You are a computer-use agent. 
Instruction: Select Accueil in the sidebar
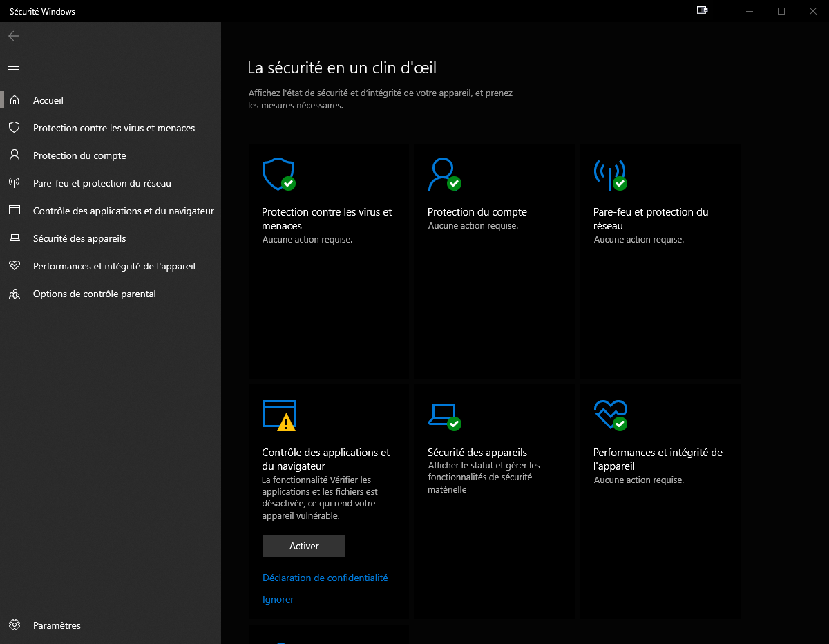click(x=111, y=100)
